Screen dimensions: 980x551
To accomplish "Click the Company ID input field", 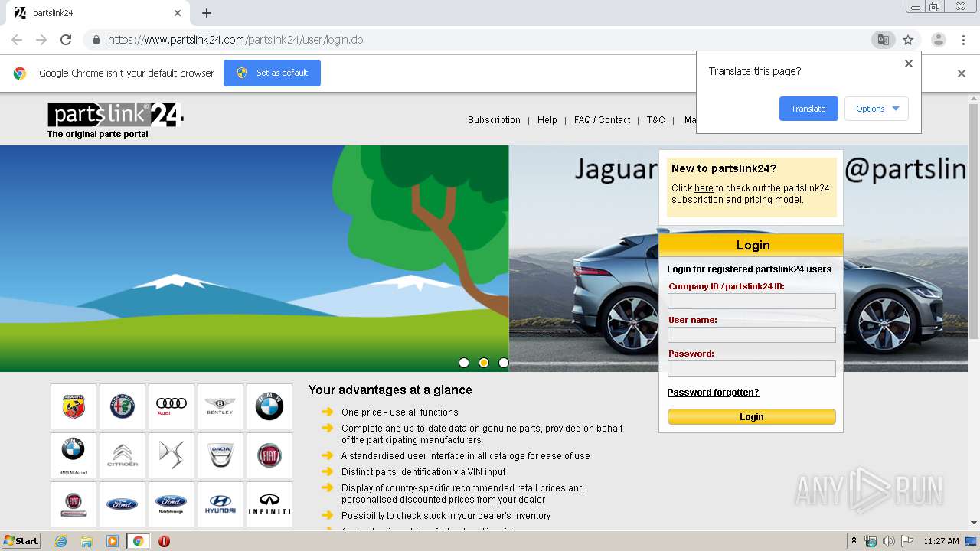I will [x=752, y=302].
